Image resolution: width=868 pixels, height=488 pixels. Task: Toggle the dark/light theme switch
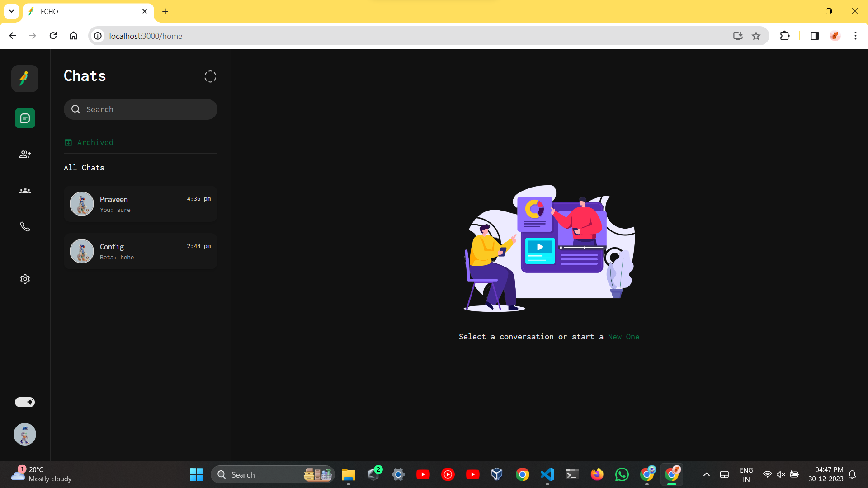[x=25, y=402]
